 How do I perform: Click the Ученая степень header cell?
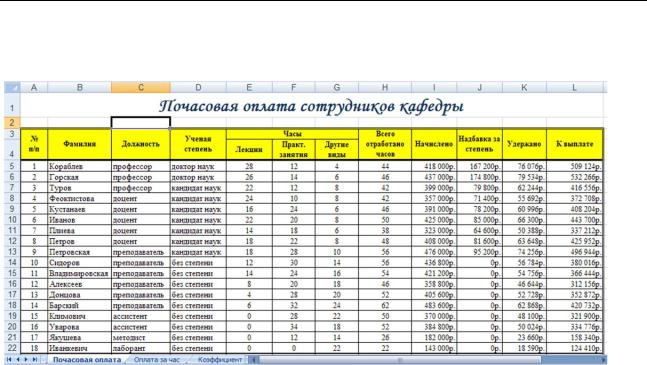(198, 144)
